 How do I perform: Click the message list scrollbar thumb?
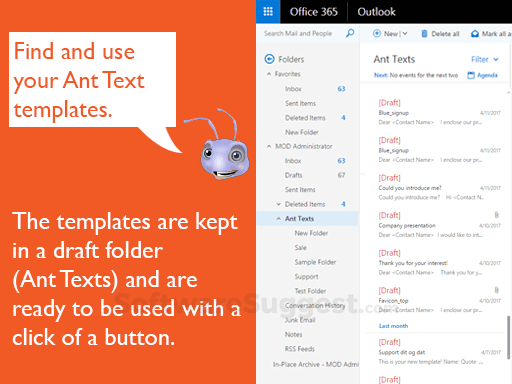(x=509, y=337)
